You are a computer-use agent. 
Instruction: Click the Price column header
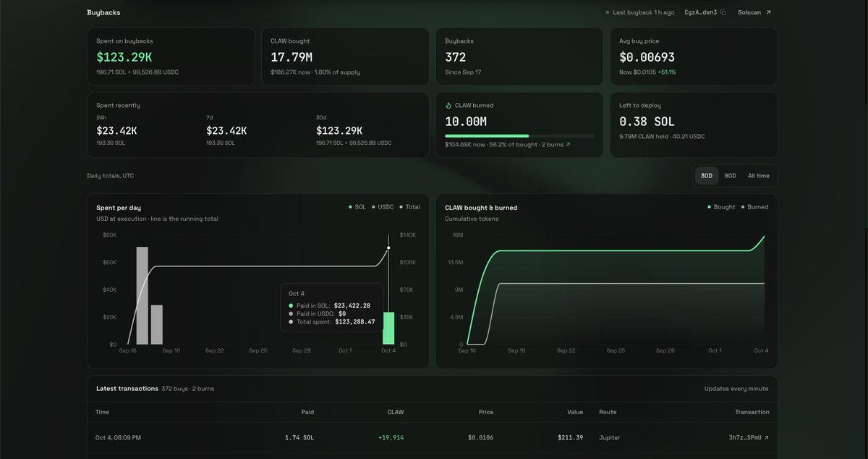pyautogui.click(x=485, y=412)
